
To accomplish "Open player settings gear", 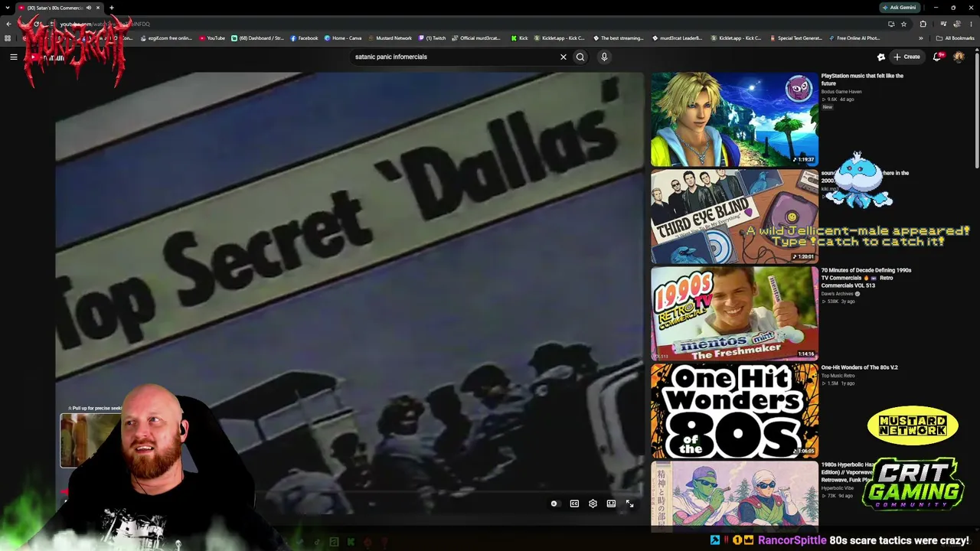I will point(593,504).
